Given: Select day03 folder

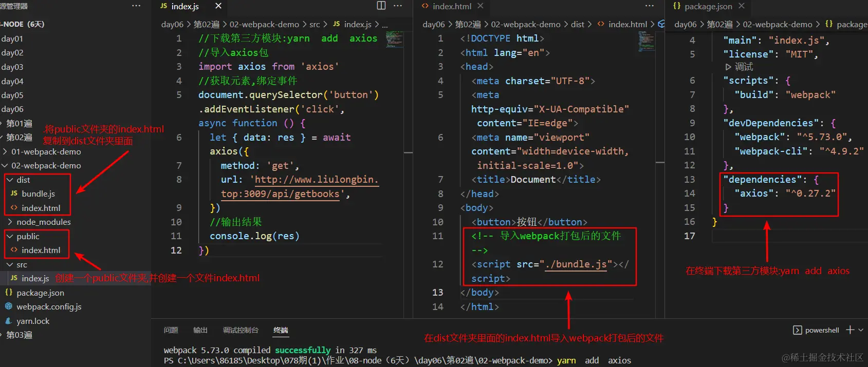Looking at the screenshot, I should click(x=12, y=67).
